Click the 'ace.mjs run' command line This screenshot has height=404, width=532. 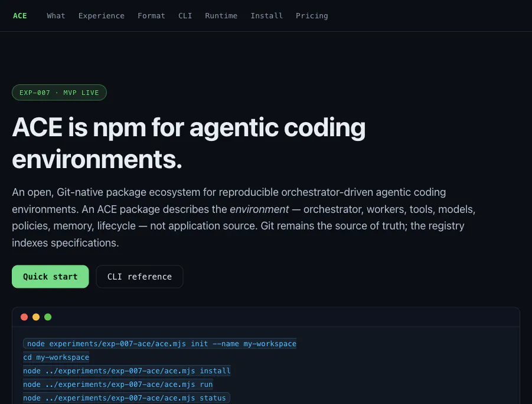tap(118, 385)
